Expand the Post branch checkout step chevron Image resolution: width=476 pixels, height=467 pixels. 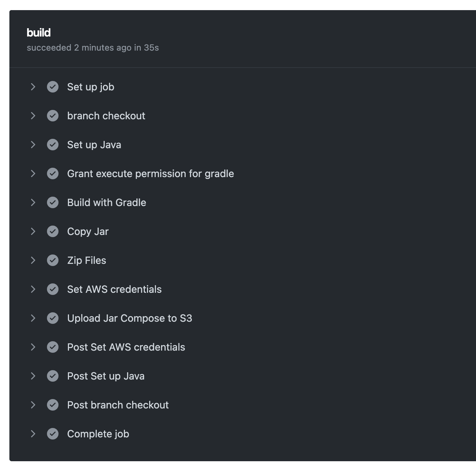pyautogui.click(x=33, y=405)
